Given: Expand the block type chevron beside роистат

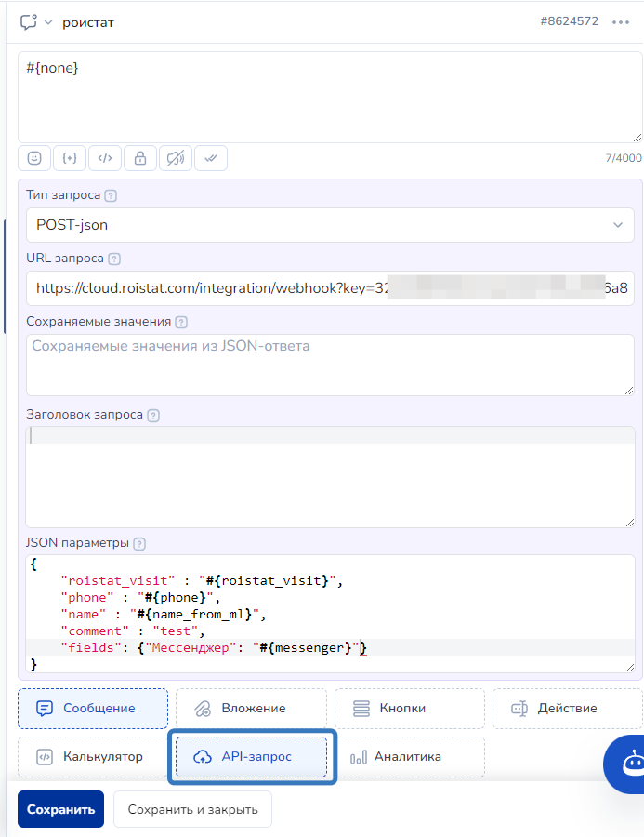Looking at the screenshot, I should point(48,22).
